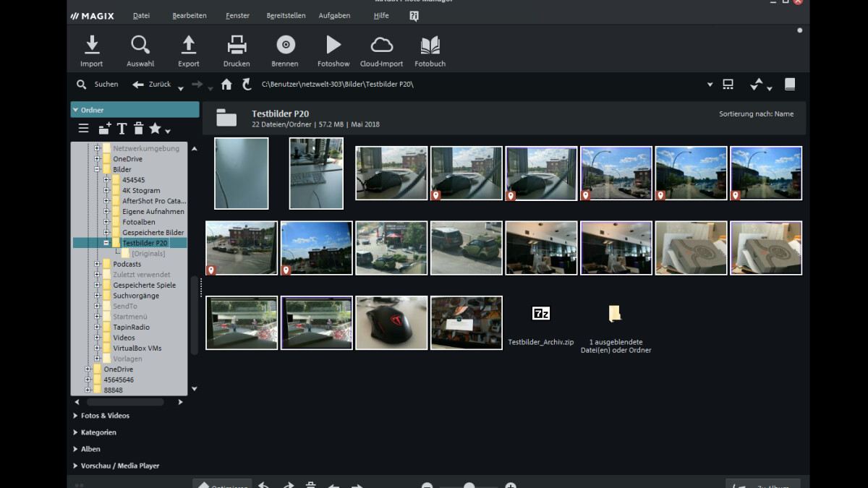Open Cloud-Import
Viewport: 868px width, 488px height.
click(381, 51)
